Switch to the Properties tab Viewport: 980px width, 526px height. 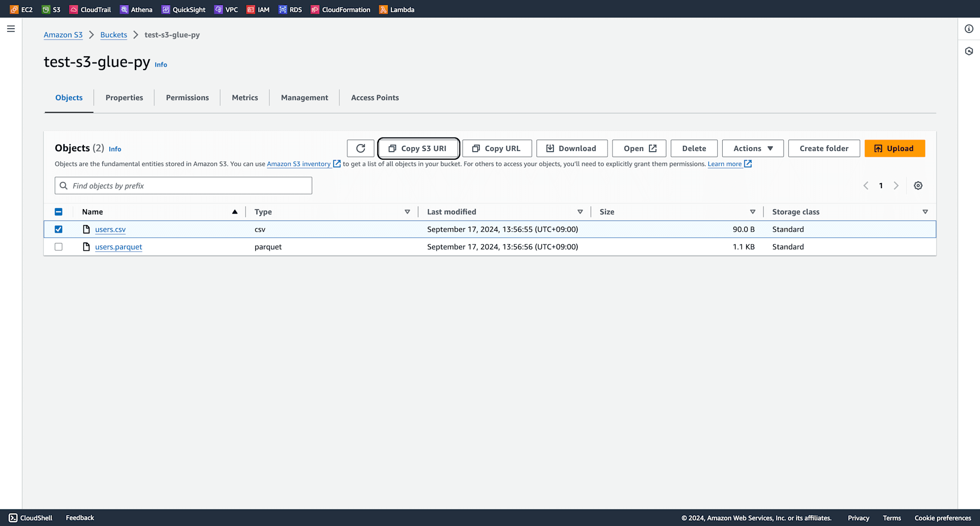point(124,97)
